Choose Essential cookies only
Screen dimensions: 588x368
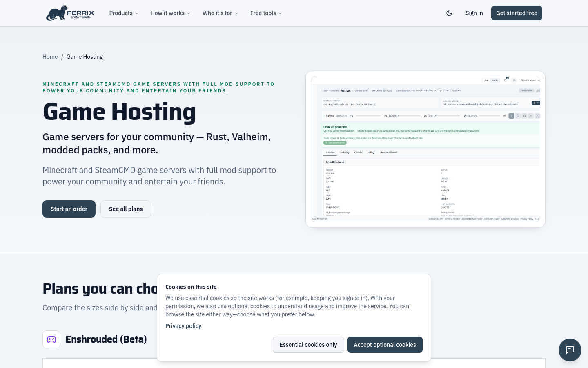pos(308,345)
